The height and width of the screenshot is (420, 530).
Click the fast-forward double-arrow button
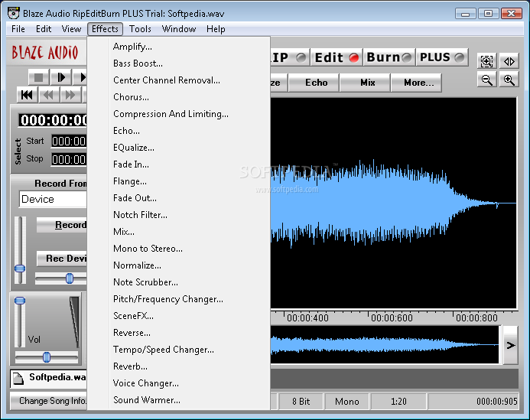pyautogui.click(x=70, y=96)
